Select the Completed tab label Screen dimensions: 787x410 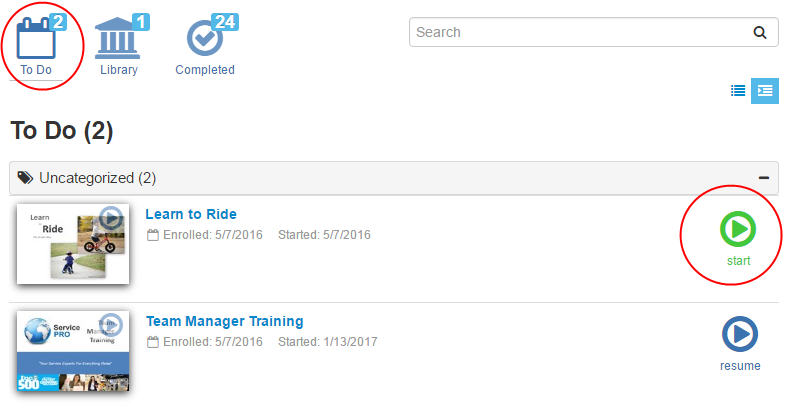click(x=205, y=70)
